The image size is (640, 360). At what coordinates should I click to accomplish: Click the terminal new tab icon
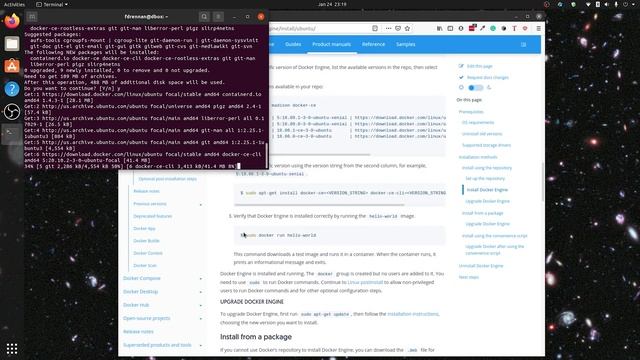[x=32, y=17]
